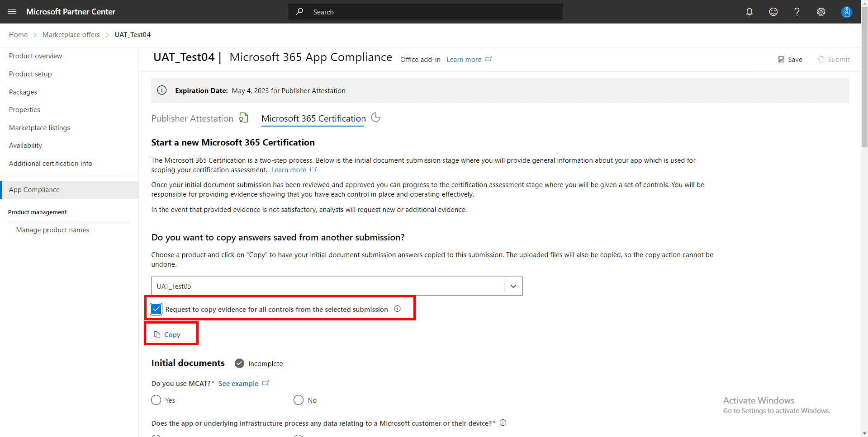Open Learn more link beside Office add-in
Image resolution: width=868 pixels, height=437 pixels.
tap(464, 60)
